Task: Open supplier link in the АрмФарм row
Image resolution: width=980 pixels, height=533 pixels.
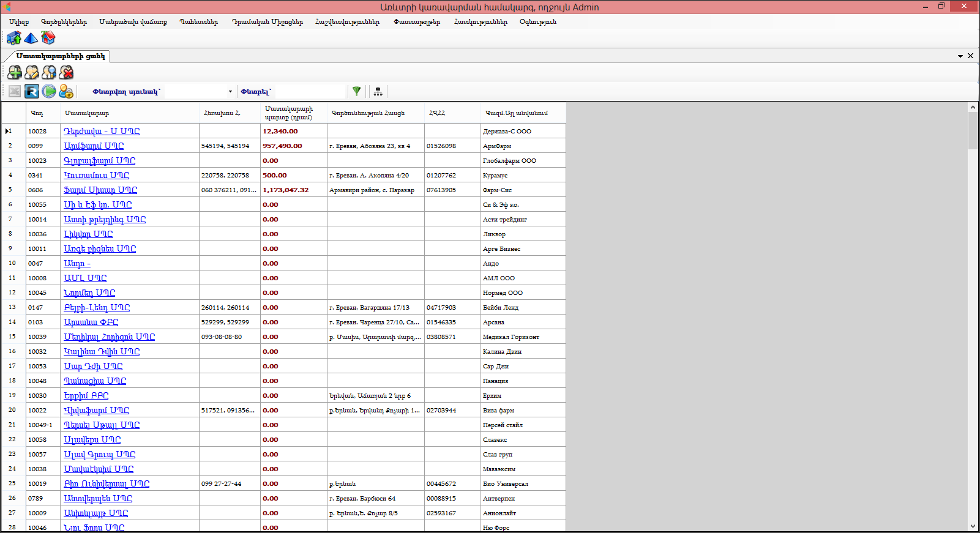Action: pyautogui.click(x=94, y=146)
